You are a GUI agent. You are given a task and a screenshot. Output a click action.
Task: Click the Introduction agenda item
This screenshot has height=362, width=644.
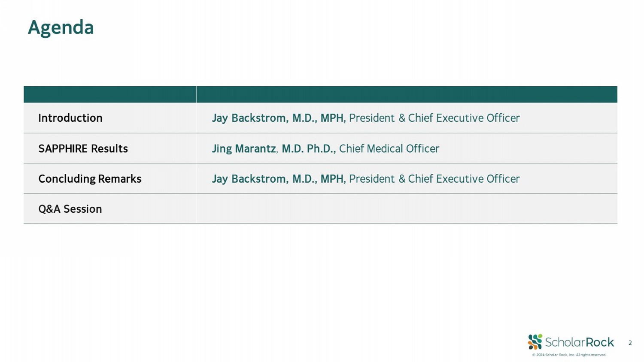70,118
